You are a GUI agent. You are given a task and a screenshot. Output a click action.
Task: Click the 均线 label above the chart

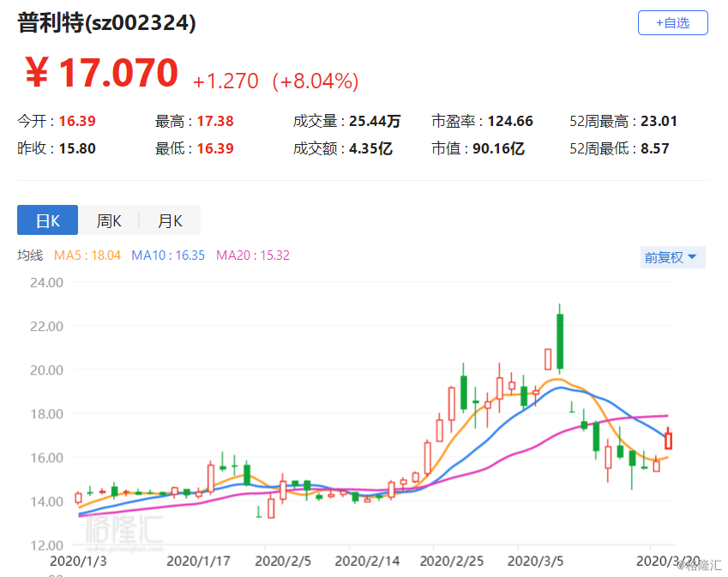(30, 255)
